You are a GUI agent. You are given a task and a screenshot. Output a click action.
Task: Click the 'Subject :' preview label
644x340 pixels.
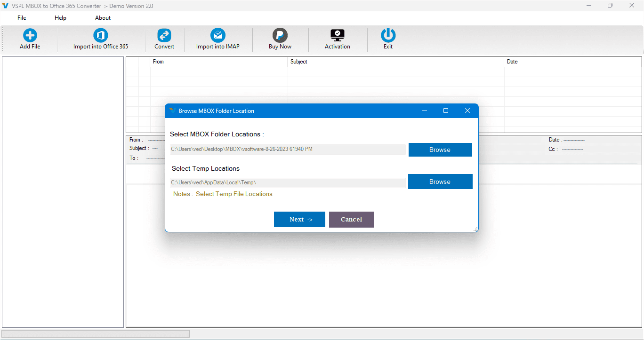tap(139, 148)
